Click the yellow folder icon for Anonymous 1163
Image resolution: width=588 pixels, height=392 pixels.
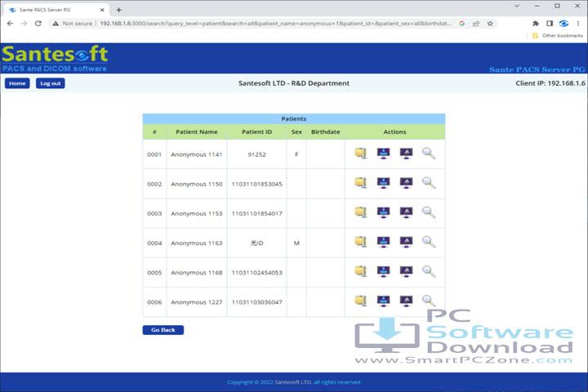click(361, 242)
